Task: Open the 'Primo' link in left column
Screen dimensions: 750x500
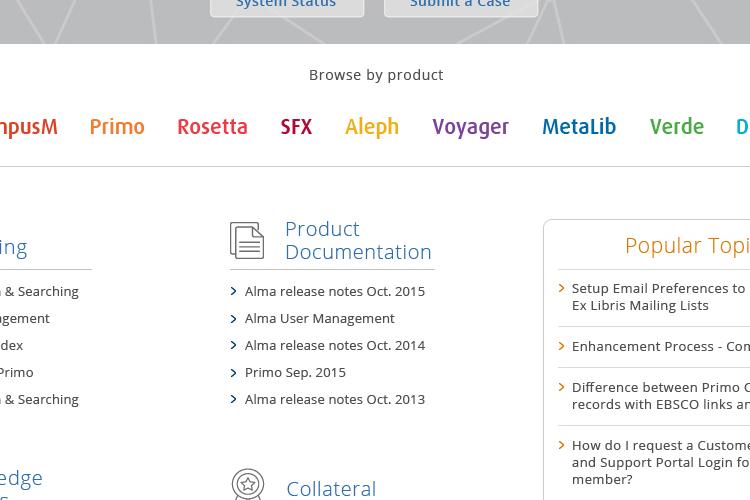Action: click(17, 373)
